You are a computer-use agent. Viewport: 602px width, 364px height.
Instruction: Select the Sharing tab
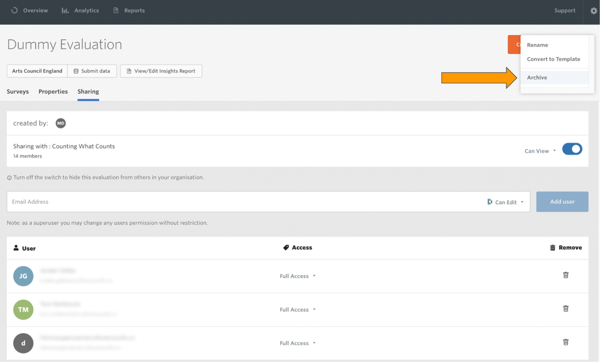89,92
